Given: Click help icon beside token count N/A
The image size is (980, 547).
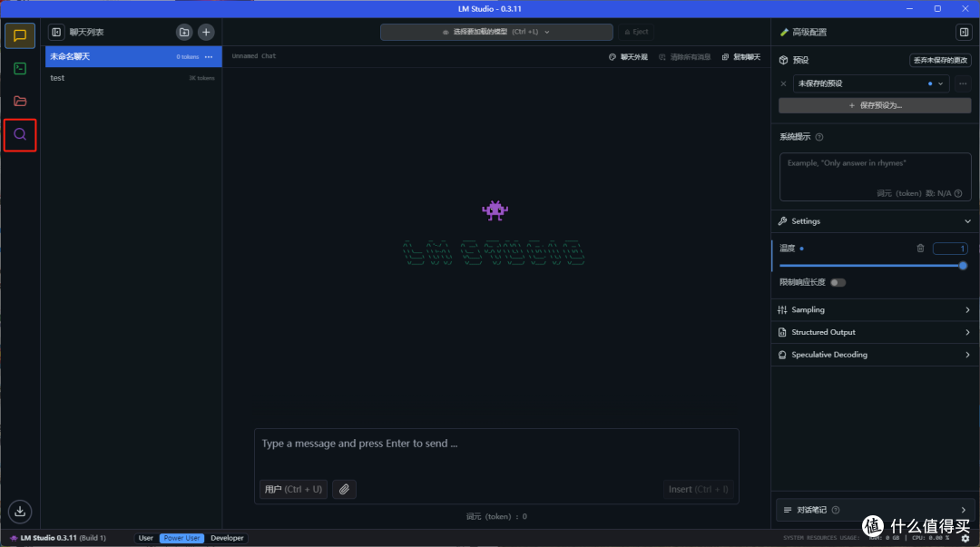Looking at the screenshot, I should tap(958, 193).
